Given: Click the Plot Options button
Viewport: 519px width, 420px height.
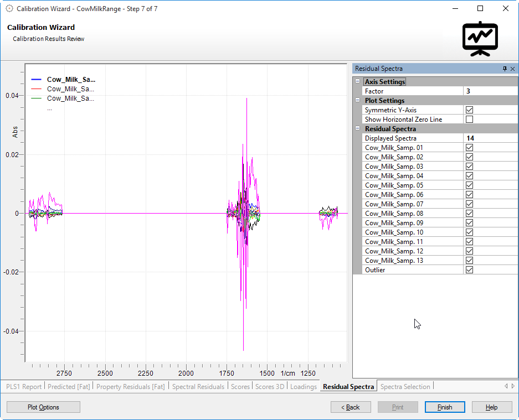Looking at the screenshot, I should click(43, 407).
